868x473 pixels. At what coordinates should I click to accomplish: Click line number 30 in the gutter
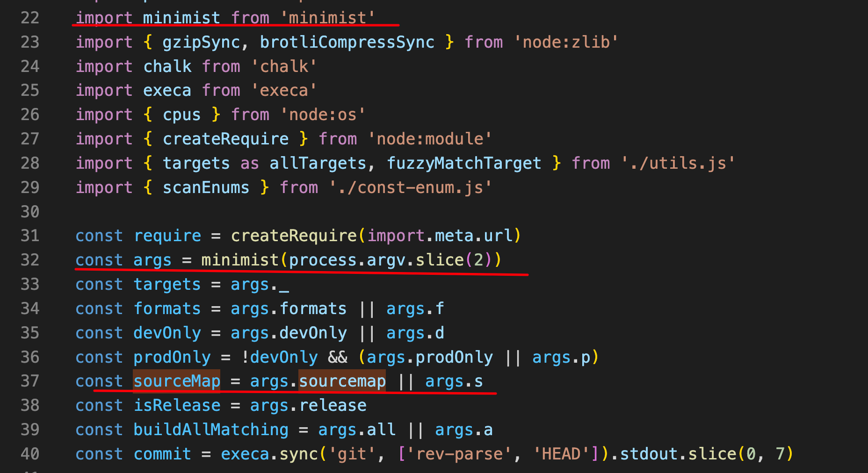30,212
